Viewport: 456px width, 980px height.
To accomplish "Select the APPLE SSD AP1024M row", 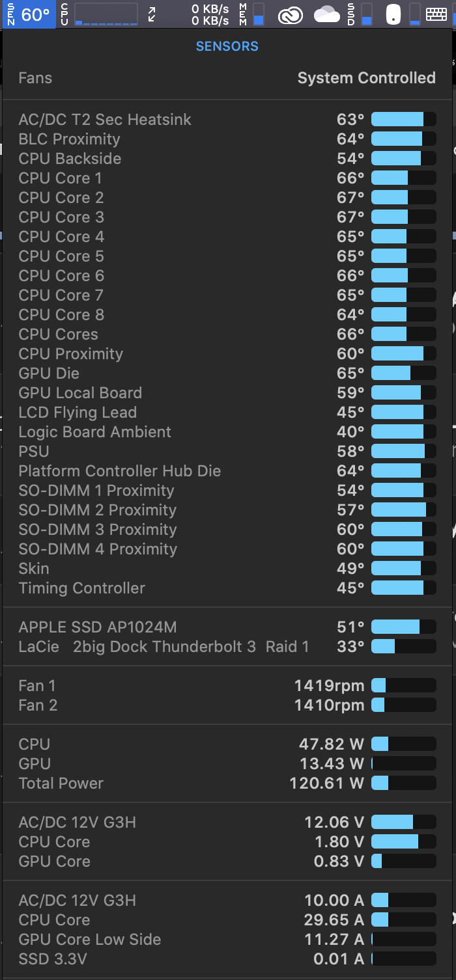I will pos(227,627).
